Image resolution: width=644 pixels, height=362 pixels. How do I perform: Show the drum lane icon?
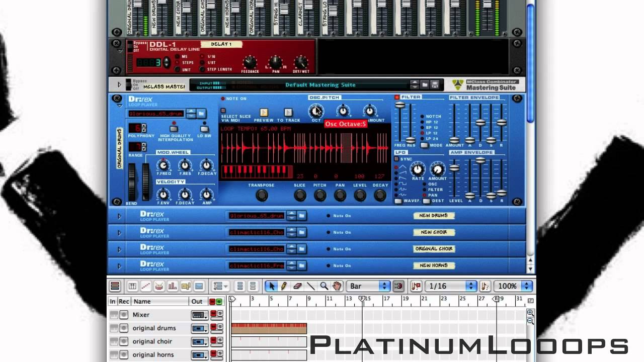[x=159, y=286]
